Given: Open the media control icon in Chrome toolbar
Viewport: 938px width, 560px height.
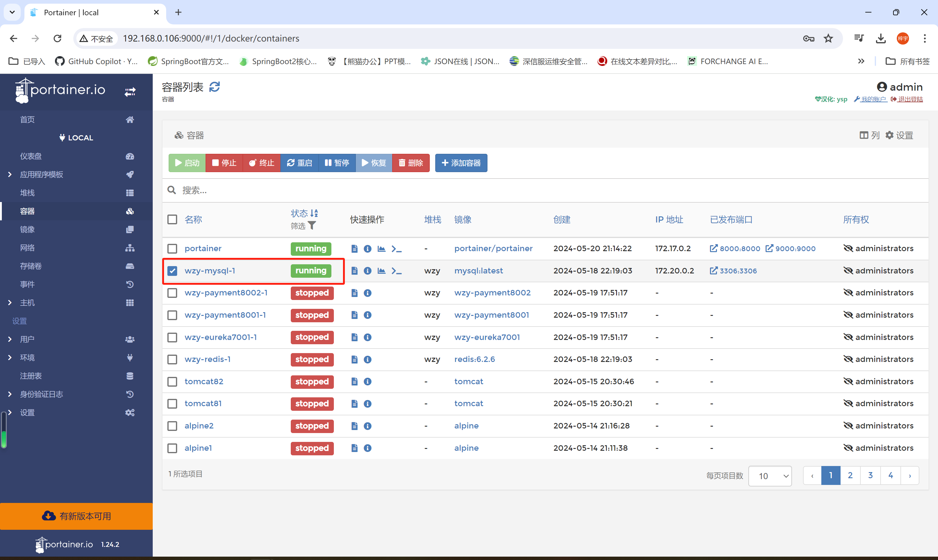Looking at the screenshot, I should tap(859, 38).
